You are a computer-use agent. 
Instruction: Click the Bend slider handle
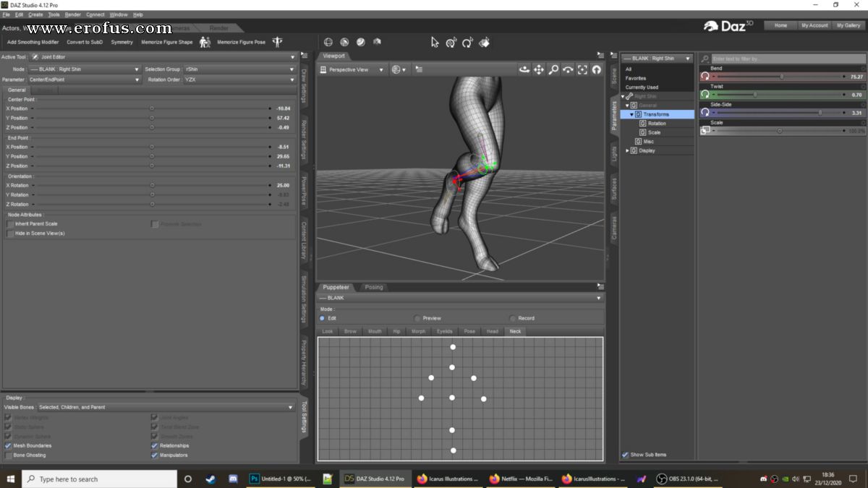781,76
